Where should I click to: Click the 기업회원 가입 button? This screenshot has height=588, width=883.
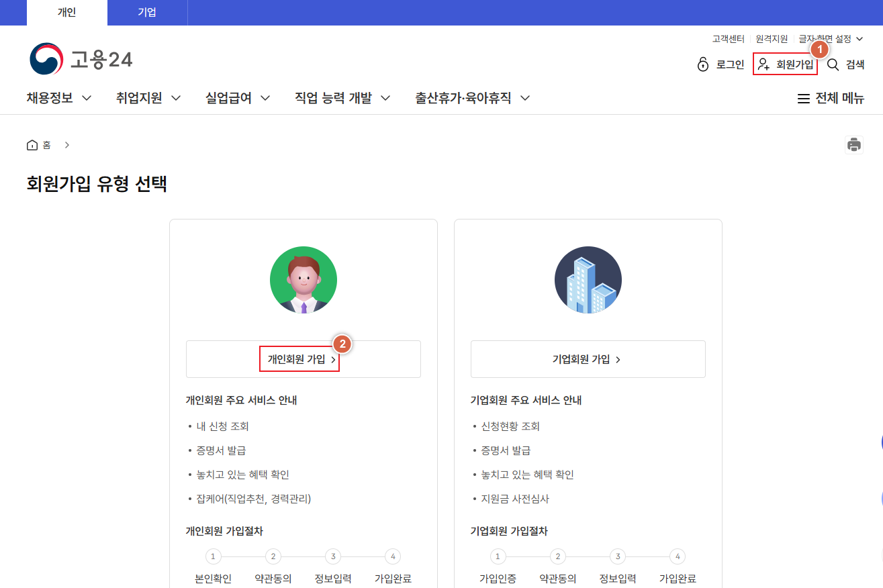pyautogui.click(x=588, y=359)
